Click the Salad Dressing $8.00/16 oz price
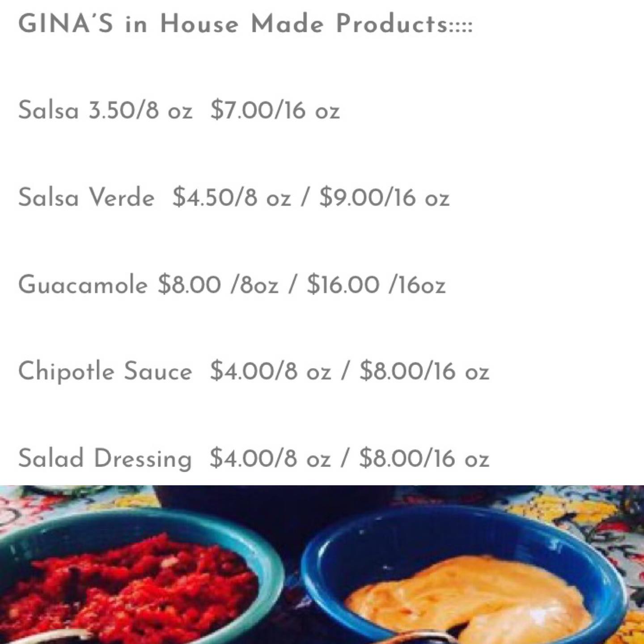This screenshot has width=644, height=644. [424, 458]
